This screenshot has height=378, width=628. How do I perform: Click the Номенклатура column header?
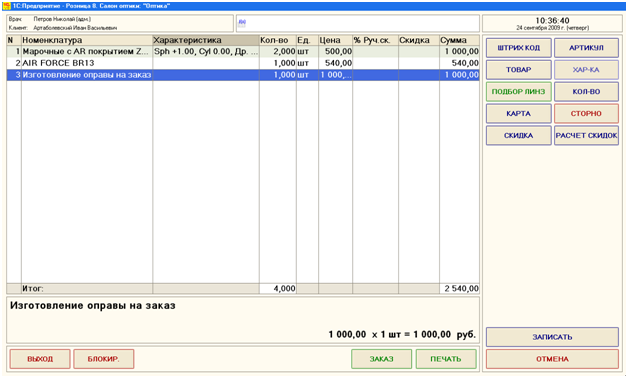tap(87, 40)
